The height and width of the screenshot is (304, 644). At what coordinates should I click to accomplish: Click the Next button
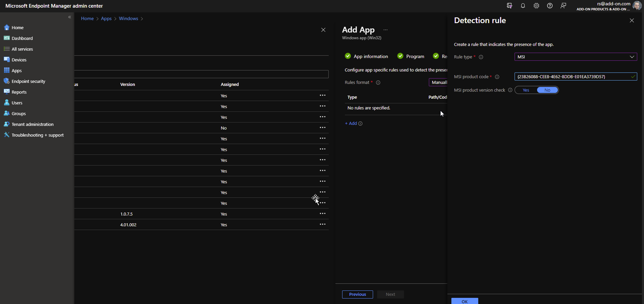point(390,294)
